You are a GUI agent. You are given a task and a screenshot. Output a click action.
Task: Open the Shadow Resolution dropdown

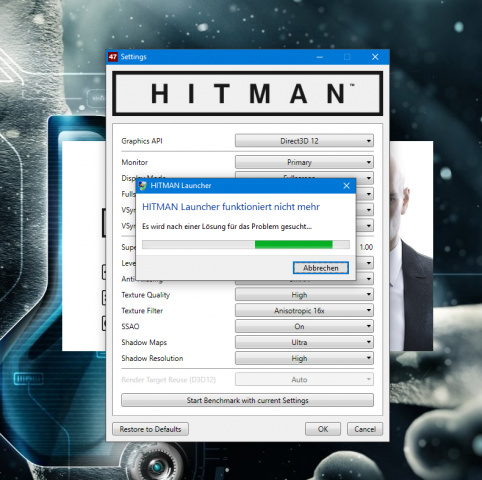304,358
